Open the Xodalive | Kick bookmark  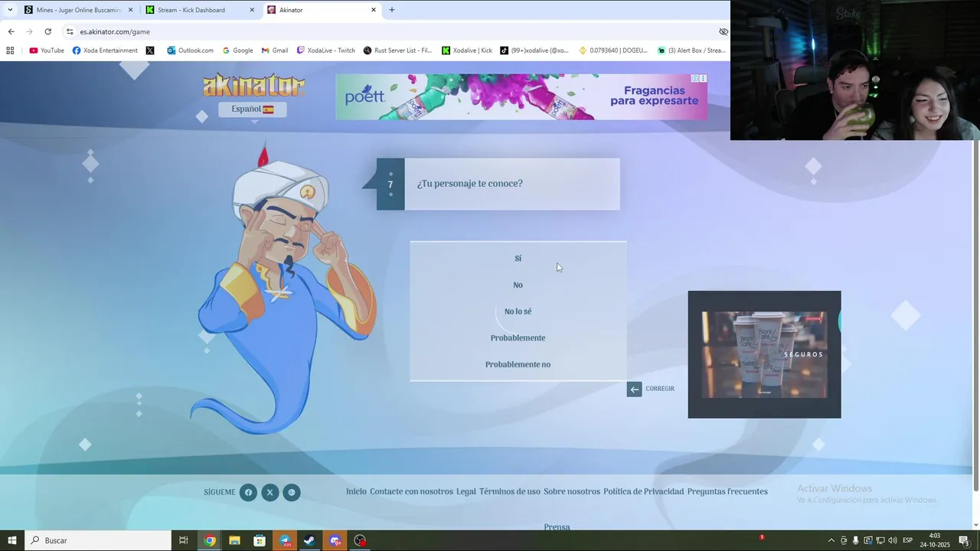(467, 51)
